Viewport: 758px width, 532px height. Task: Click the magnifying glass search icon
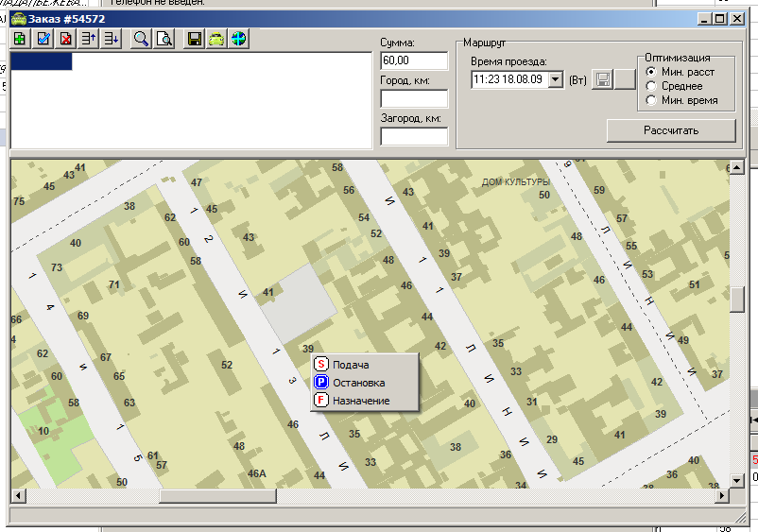141,39
